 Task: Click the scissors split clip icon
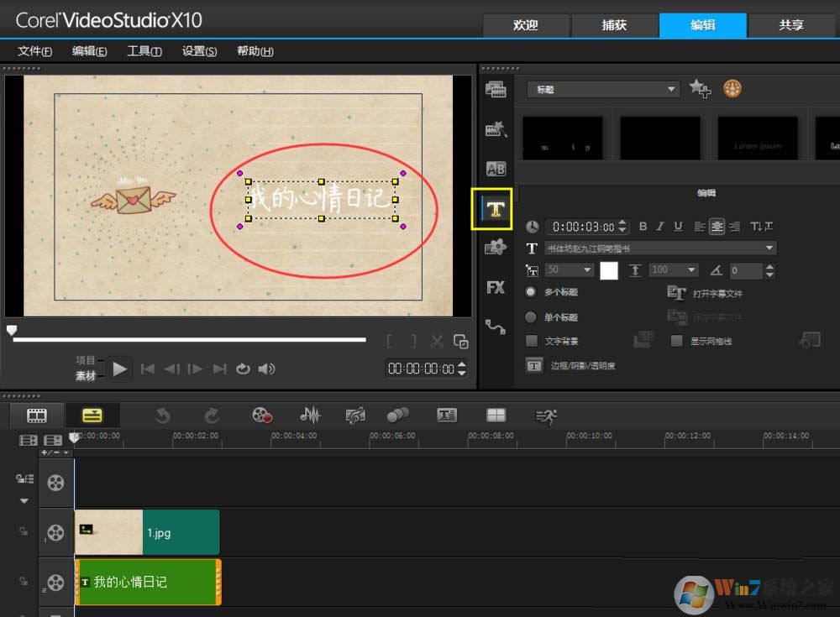coord(437,341)
